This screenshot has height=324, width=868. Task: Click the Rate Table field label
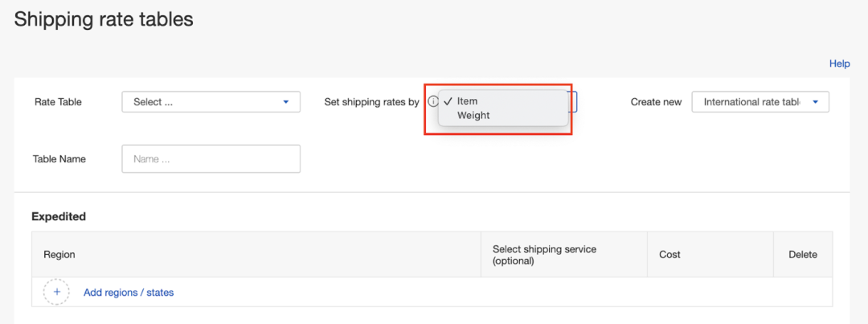coord(58,102)
